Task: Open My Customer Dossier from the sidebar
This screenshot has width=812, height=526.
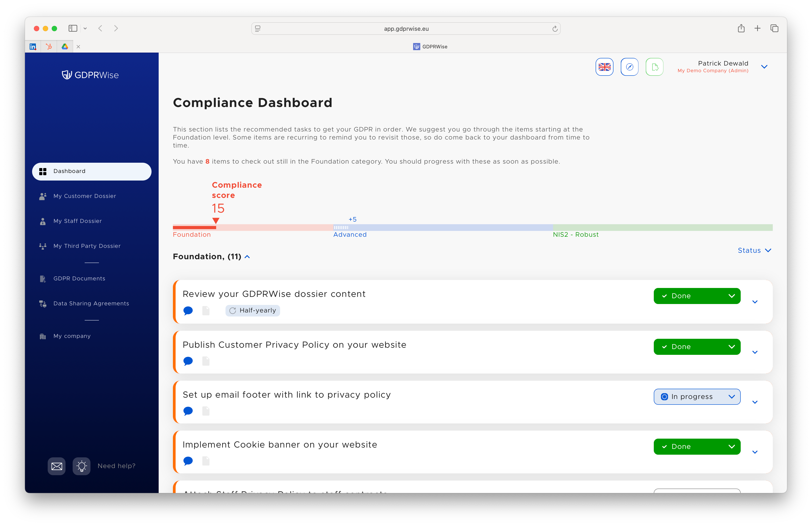Action: [84, 196]
